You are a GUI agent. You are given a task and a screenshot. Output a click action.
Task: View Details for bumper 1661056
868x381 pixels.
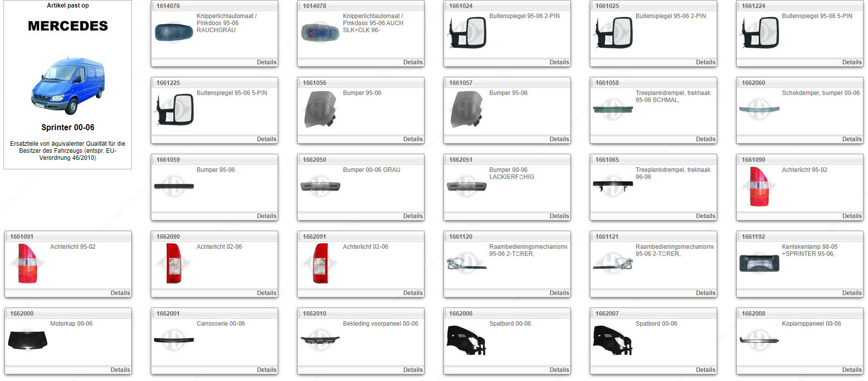pyautogui.click(x=413, y=139)
